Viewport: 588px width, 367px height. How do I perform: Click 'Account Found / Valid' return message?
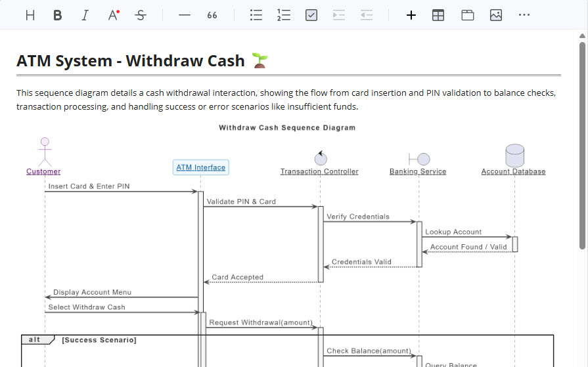[x=468, y=247]
